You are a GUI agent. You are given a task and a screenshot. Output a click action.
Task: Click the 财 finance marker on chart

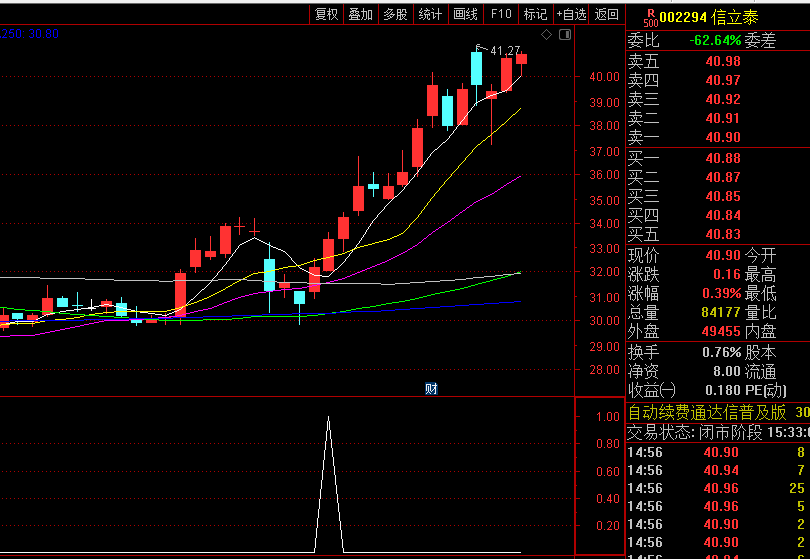(x=431, y=389)
